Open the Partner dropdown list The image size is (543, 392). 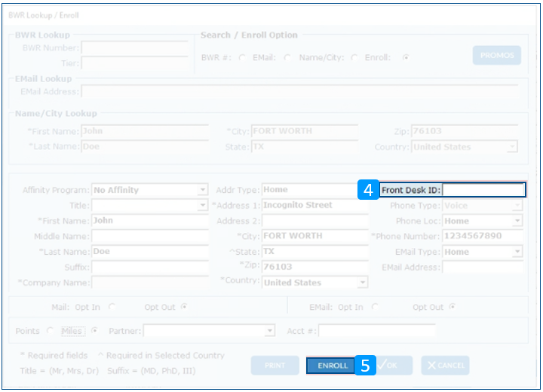[x=270, y=331]
